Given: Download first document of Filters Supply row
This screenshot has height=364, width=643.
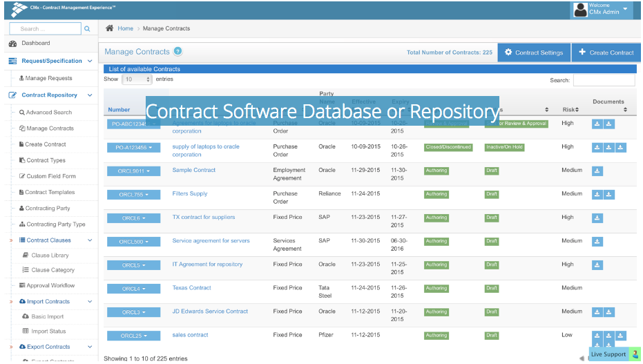Looking at the screenshot, I should (x=597, y=195).
